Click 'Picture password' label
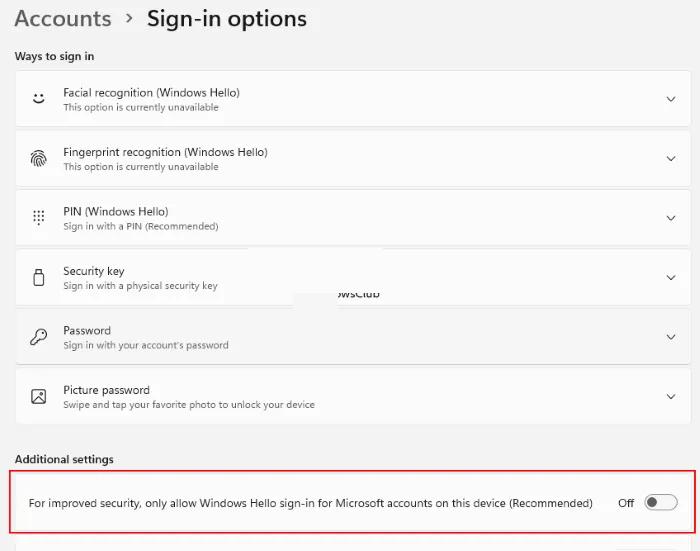 [x=106, y=390]
